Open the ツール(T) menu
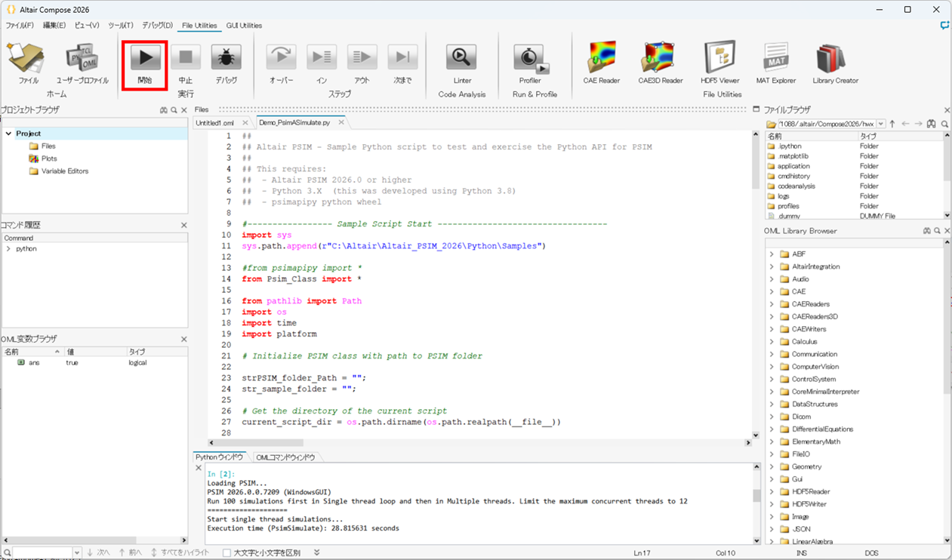 [x=120, y=26]
